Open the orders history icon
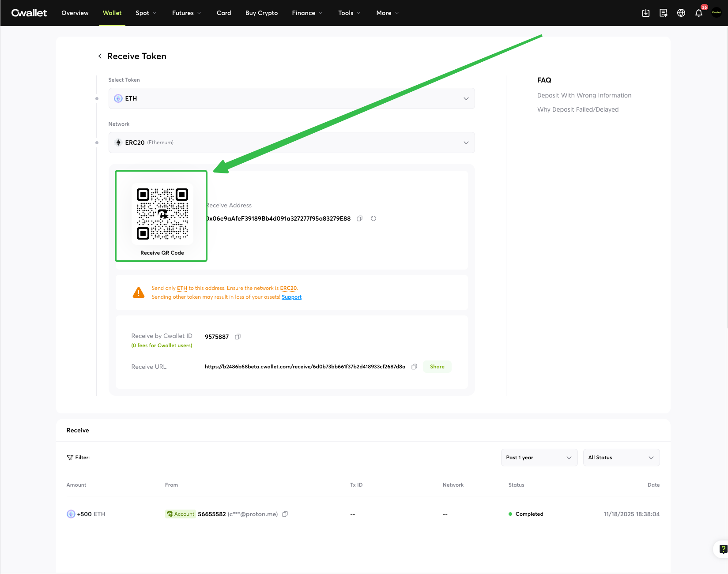 [x=664, y=13]
